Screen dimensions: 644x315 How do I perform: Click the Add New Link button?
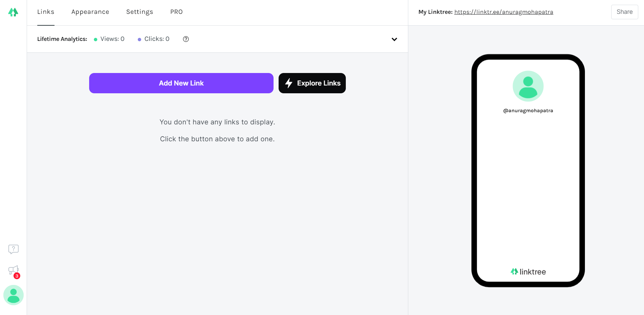point(181,83)
